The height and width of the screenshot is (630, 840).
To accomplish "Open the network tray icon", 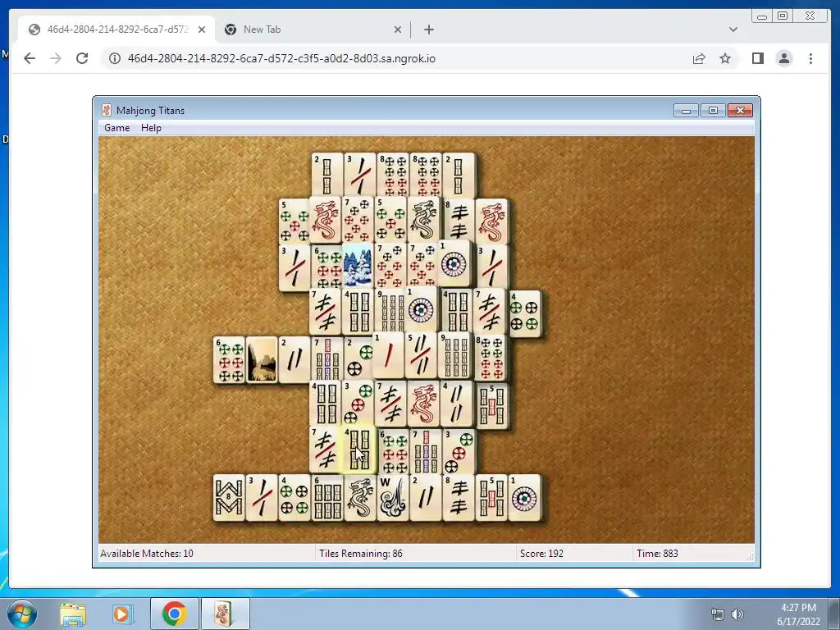I will click(x=717, y=614).
